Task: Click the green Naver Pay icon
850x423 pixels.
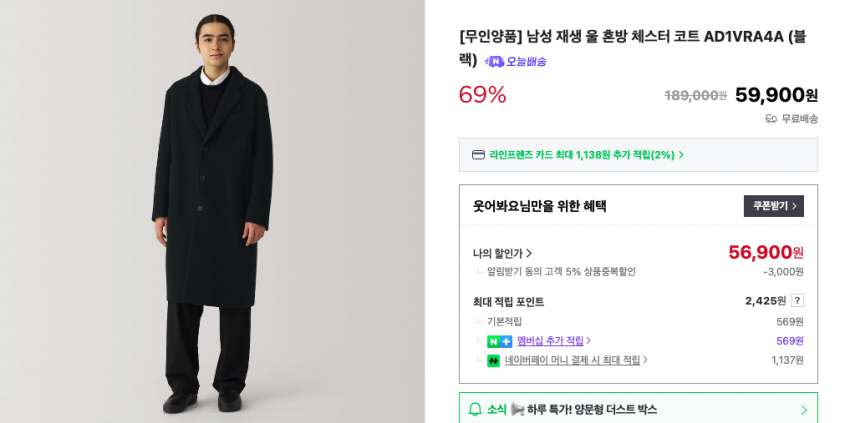Action: [x=493, y=361]
